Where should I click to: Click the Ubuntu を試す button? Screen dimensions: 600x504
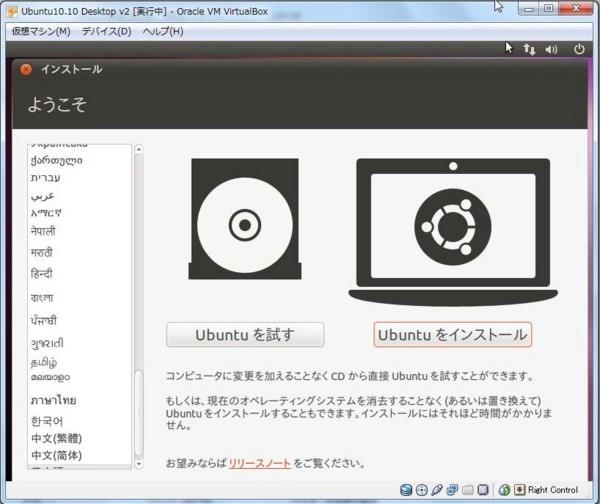245,334
